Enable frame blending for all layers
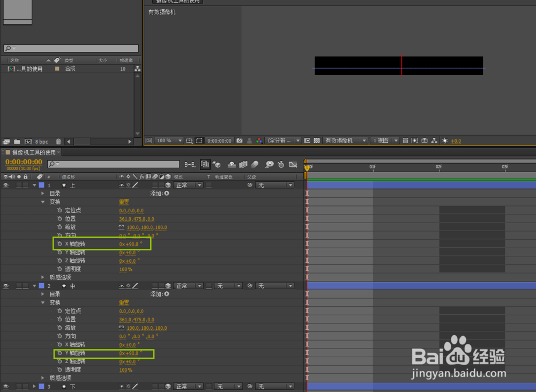Image resolution: width=536 pixels, height=392 pixels. (x=243, y=165)
